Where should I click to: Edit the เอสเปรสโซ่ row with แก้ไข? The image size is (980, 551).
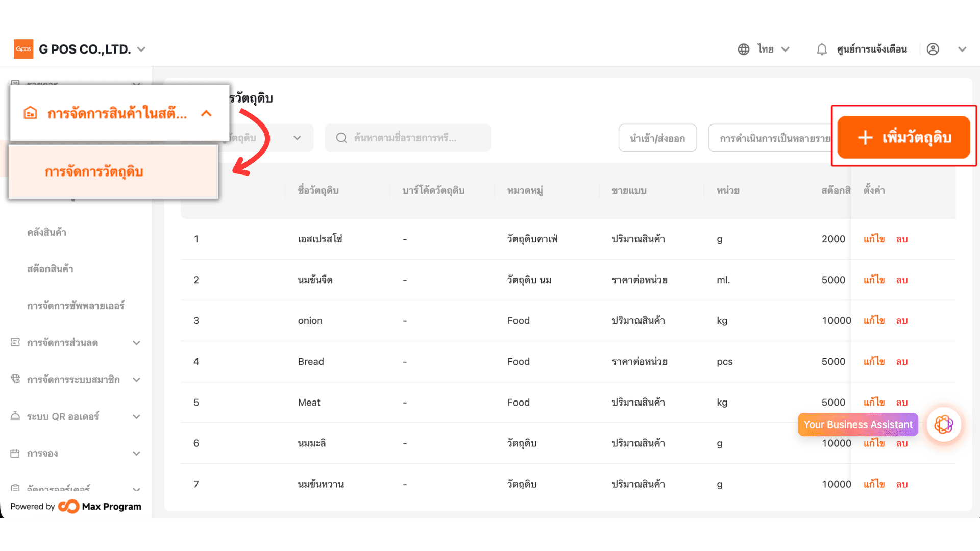[874, 239]
